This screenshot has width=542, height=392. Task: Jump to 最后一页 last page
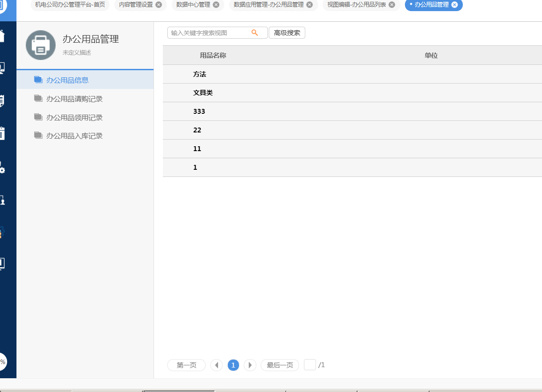279,365
